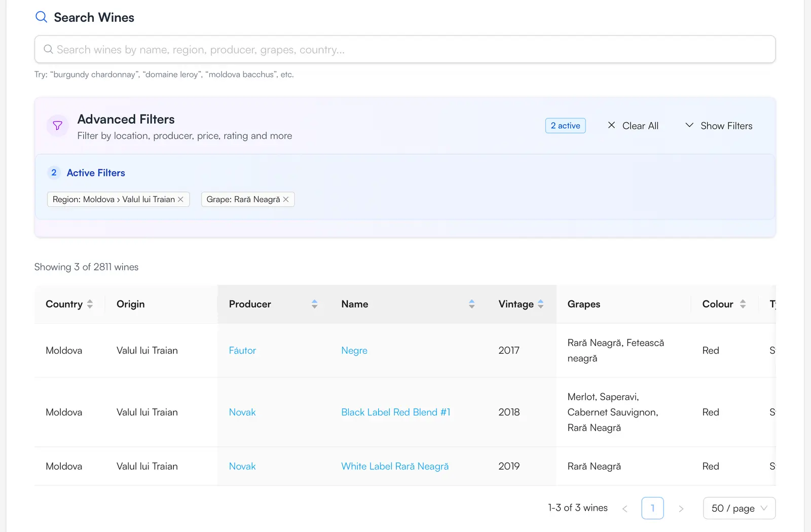Open the Negre wine link
Image resolution: width=811 pixels, height=532 pixels.
coord(354,351)
